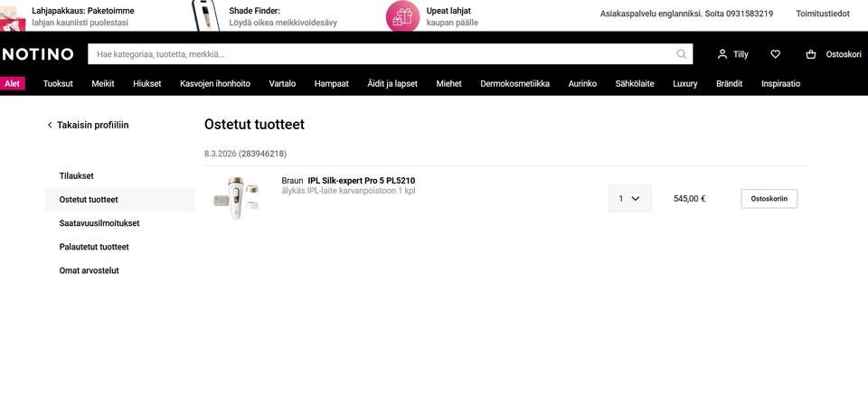Open the Inspiraatio menu

pyautogui.click(x=780, y=83)
